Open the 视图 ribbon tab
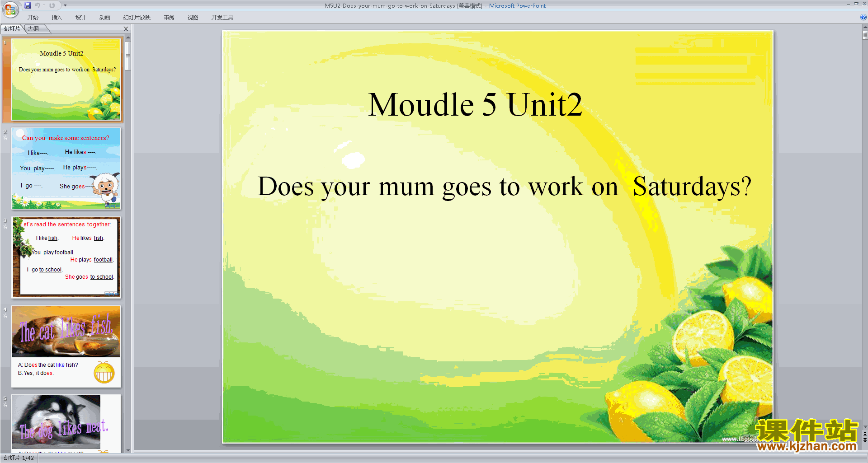 [x=193, y=18]
